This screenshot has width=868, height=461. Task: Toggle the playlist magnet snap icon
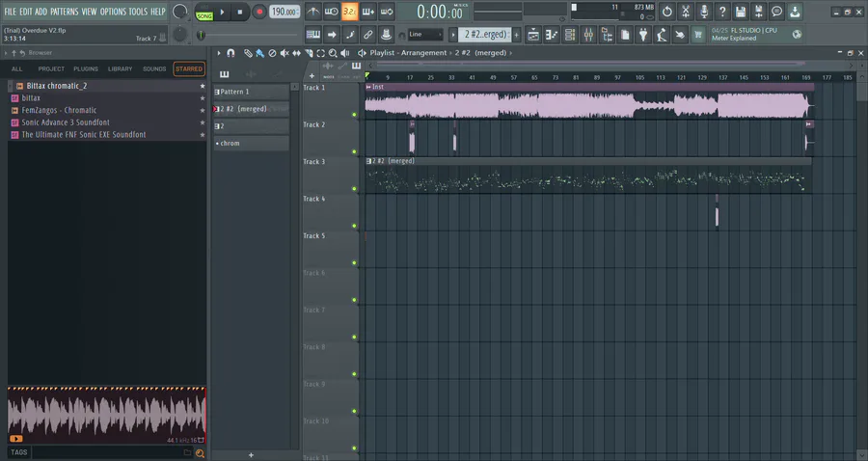tap(231, 53)
